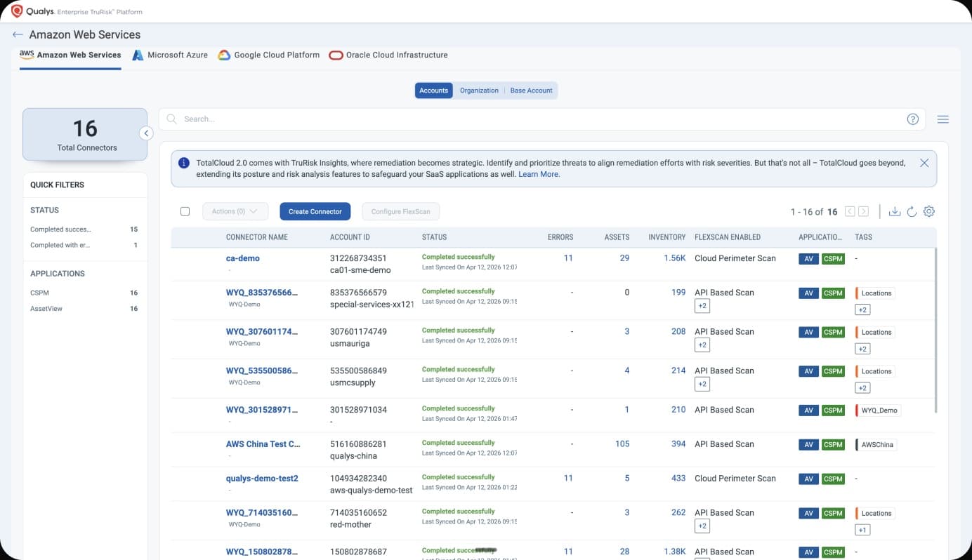972x560 pixels.
Task: Open 1.56K inventory for ca-demo
Action: (675, 258)
